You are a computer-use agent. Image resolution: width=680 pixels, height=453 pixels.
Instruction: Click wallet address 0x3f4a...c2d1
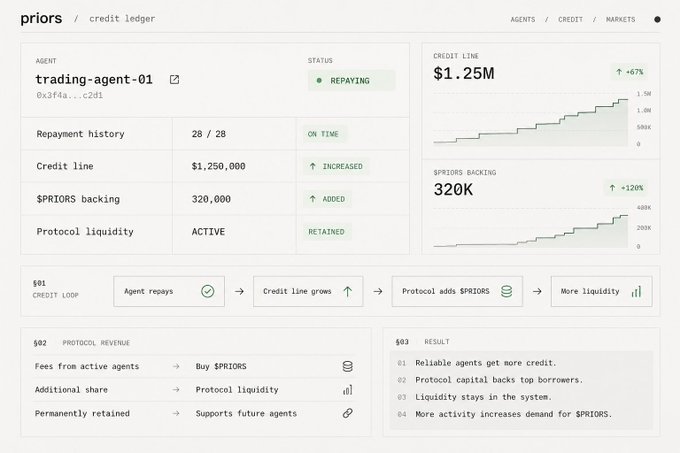[x=70, y=95]
